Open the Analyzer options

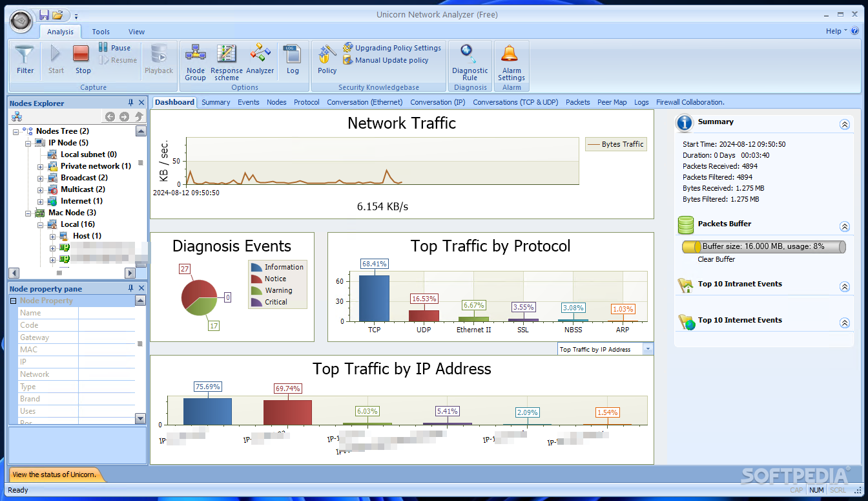tap(260, 59)
